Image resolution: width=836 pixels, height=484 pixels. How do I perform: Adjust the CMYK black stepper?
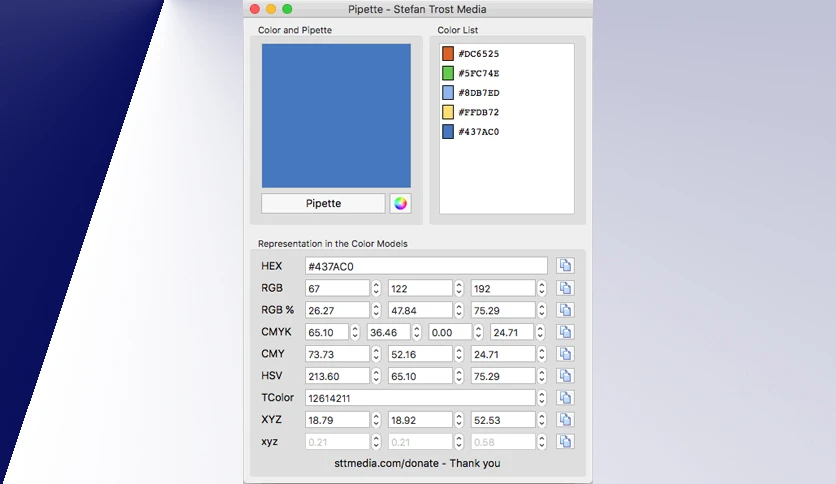540,332
